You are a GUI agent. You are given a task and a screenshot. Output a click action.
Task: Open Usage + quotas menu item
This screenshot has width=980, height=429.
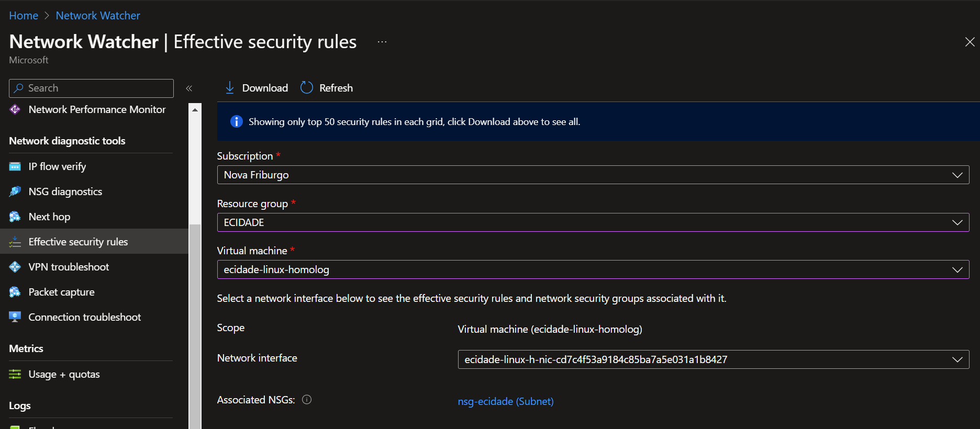(94, 374)
